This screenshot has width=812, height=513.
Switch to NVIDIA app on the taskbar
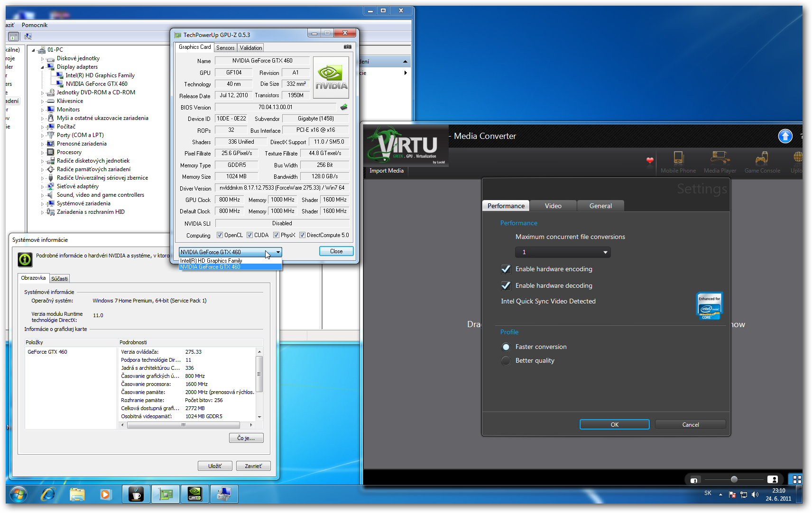195,494
